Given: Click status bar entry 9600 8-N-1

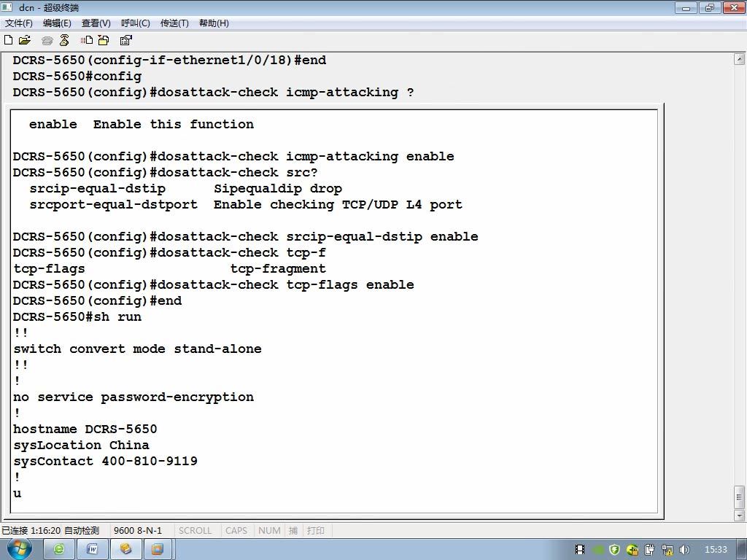Looking at the screenshot, I should pyautogui.click(x=138, y=531).
